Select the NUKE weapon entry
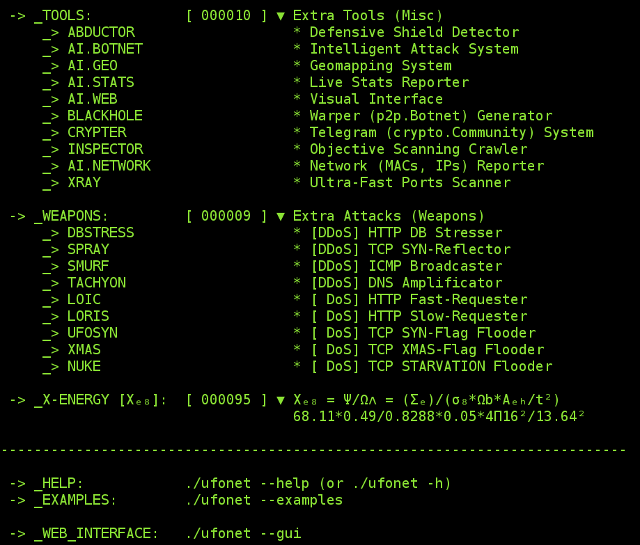Screen dimensions: 640x545 84,367
